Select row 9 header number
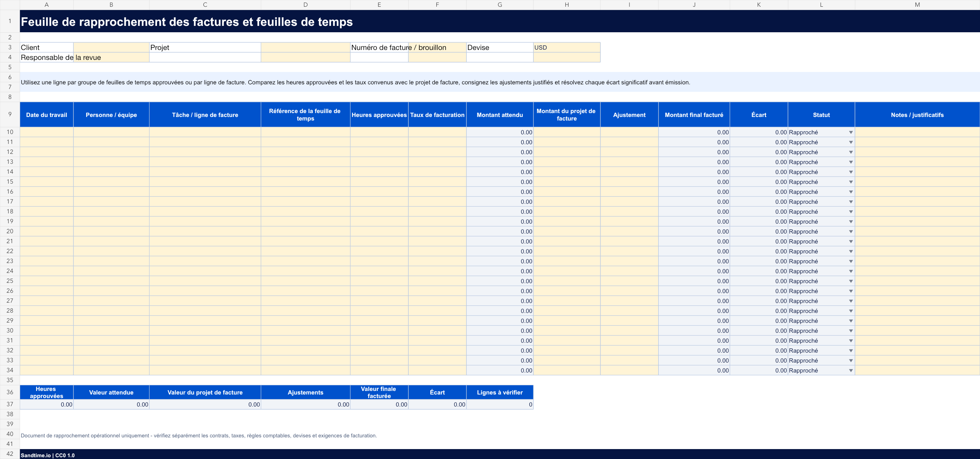980x459 pixels. click(10, 114)
